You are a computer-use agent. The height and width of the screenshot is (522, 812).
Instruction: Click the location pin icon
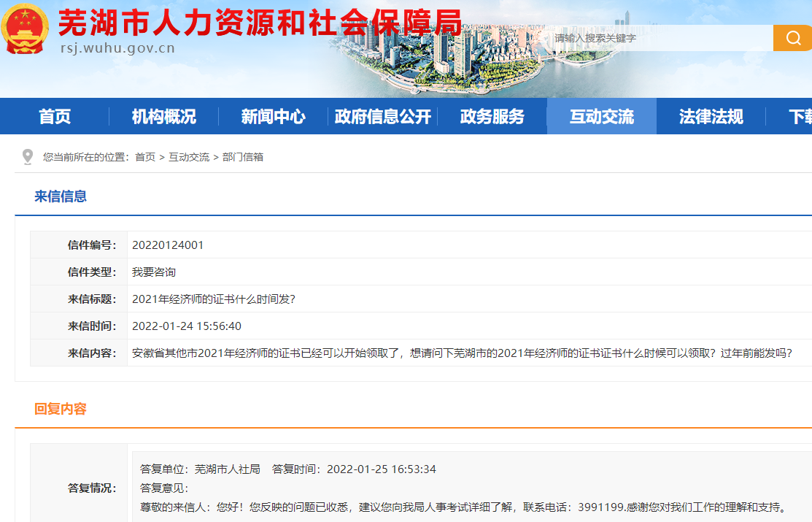(28, 157)
